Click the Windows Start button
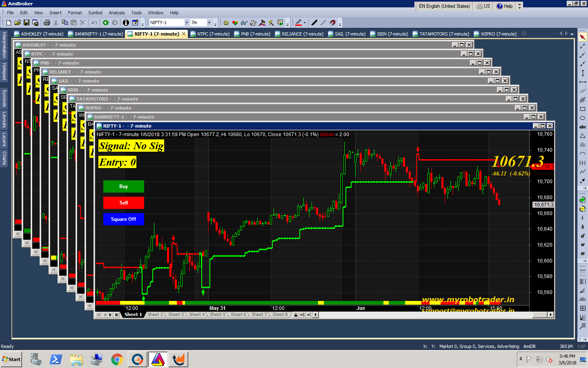Screen dimensions: 588x368 [11, 359]
